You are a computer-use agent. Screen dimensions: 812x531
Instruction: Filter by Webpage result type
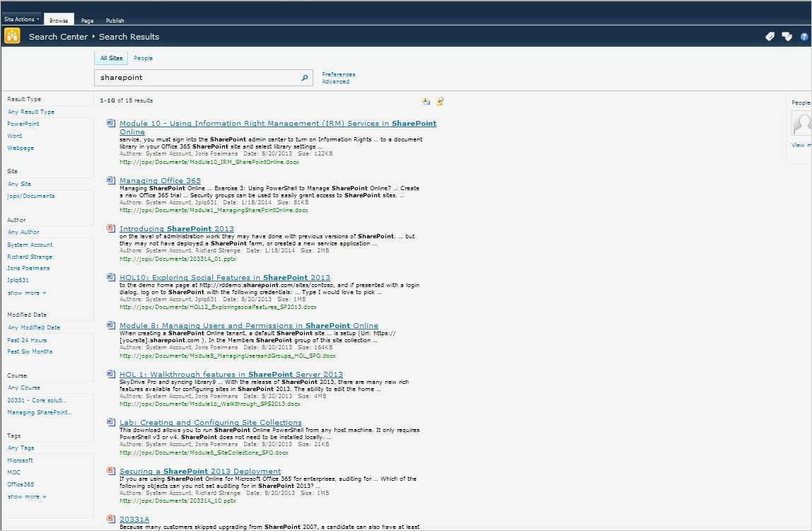tap(21, 148)
